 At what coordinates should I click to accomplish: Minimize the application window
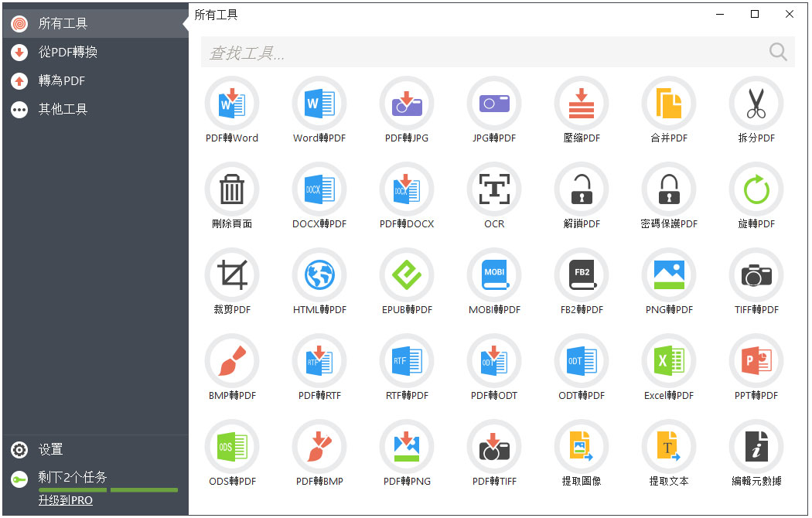tap(720, 14)
